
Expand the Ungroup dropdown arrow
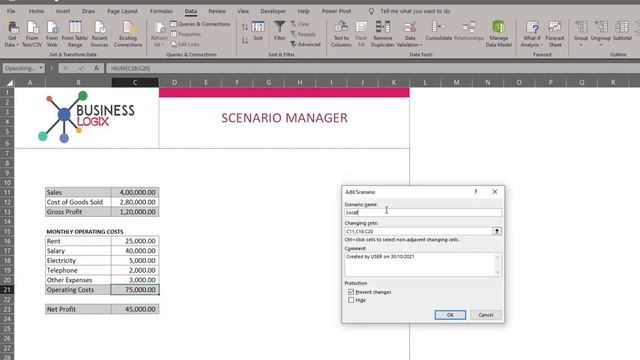click(601, 44)
